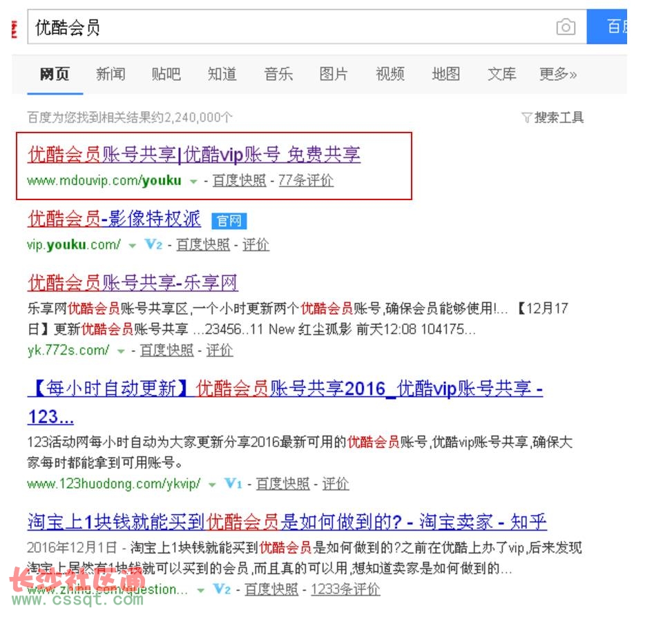Click the V2 badge beside the zhihu.com URL
This screenshot has width=672, height=617.
pos(222,589)
